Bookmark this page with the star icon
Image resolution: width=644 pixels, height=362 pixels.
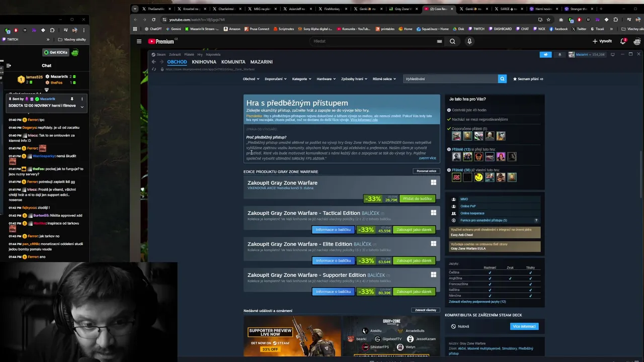pyautogui.click(x=548, y=20)
